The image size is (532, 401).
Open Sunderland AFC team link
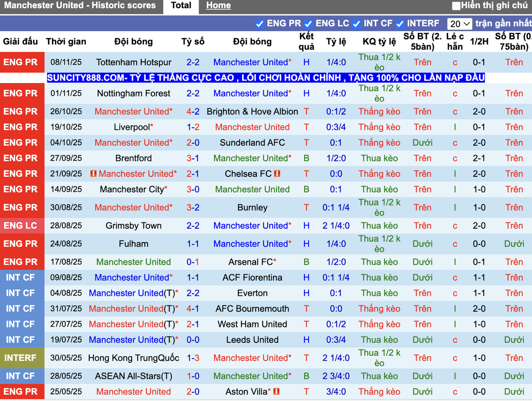[x=252, y=143]
